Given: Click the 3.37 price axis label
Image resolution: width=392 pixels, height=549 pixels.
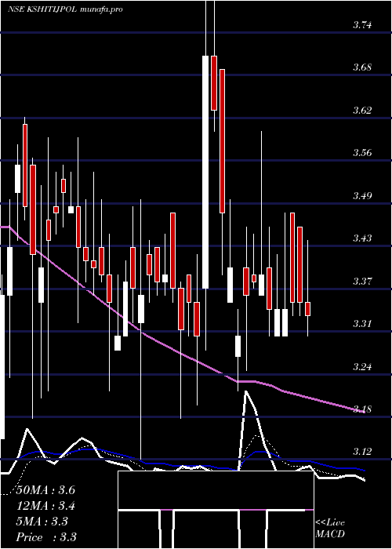Looking at the screenshot, I should point(362,281).
